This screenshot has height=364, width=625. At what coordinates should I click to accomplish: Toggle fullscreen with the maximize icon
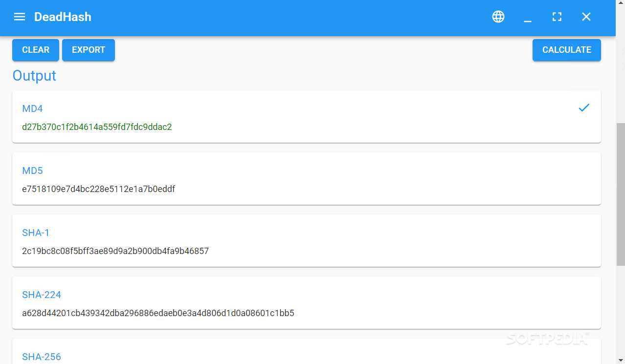[x=557, y=17]
